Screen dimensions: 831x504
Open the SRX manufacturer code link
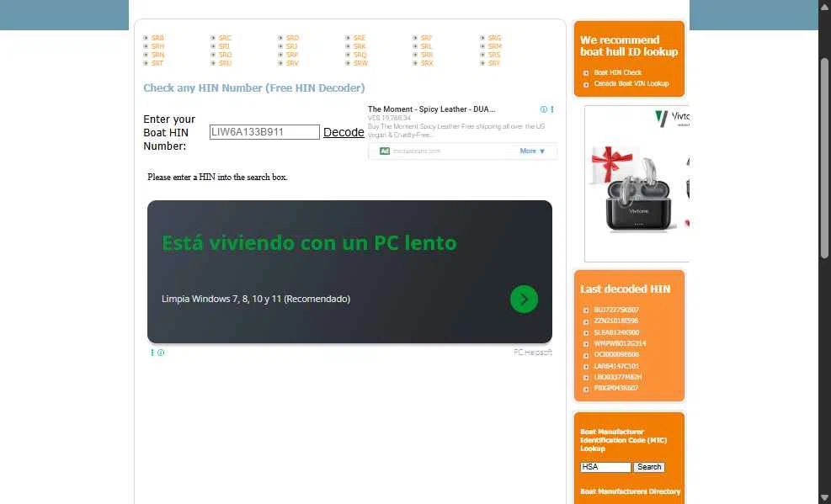click(427, 63)
